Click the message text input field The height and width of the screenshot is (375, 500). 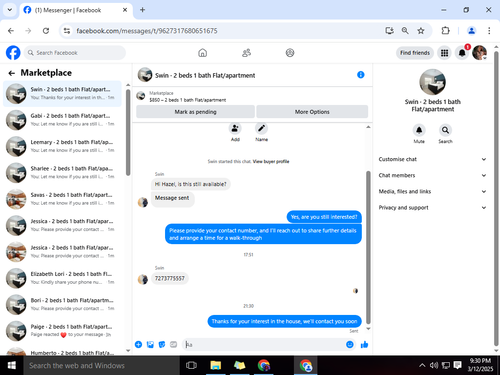(x=263, y=345)
